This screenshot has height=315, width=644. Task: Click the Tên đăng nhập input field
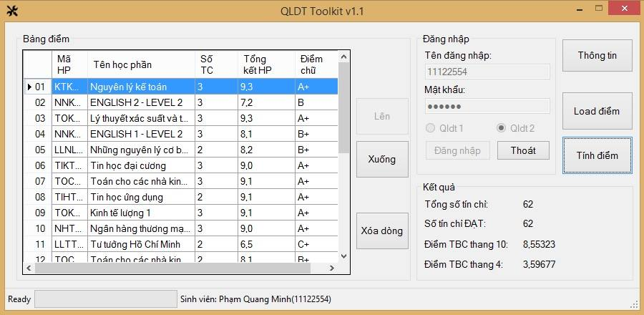tap(487, 72)
